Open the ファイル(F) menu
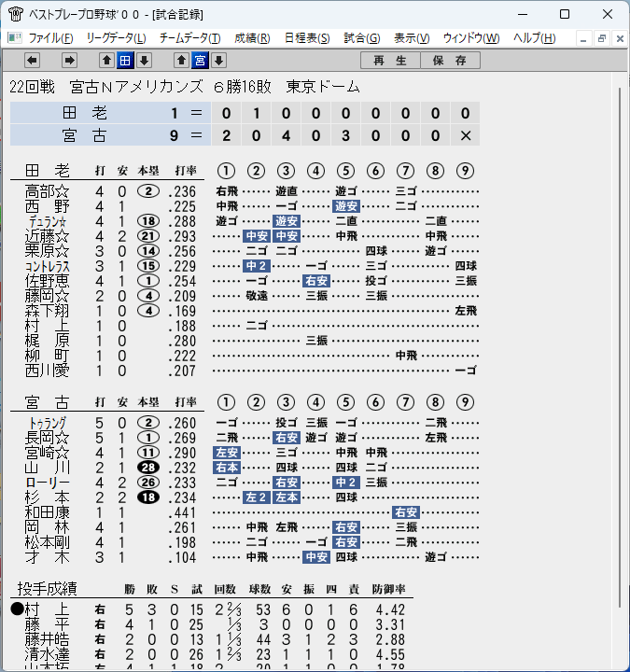Image resolution: width=630 pixels, height=672 pixels. (50, 38)
